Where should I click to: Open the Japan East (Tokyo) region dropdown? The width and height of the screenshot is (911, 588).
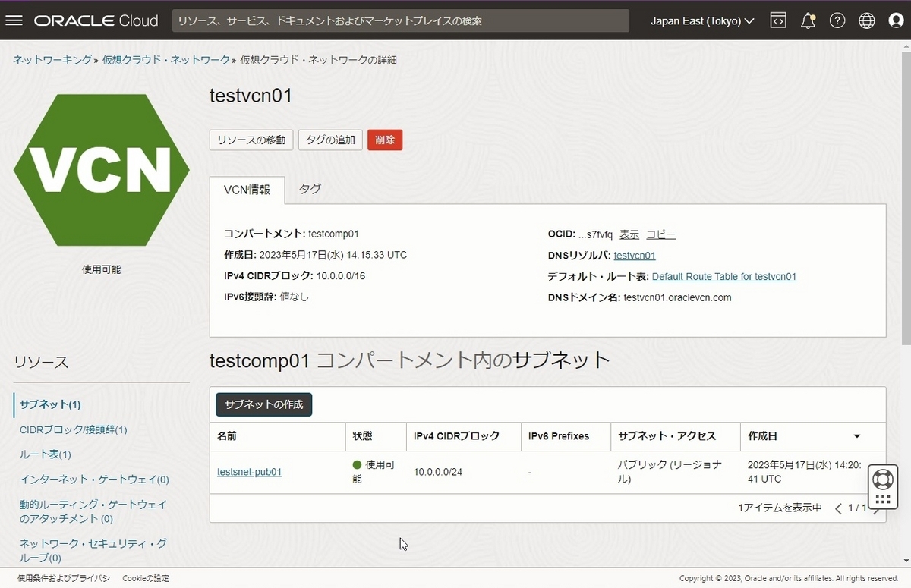tap(701, 20)
